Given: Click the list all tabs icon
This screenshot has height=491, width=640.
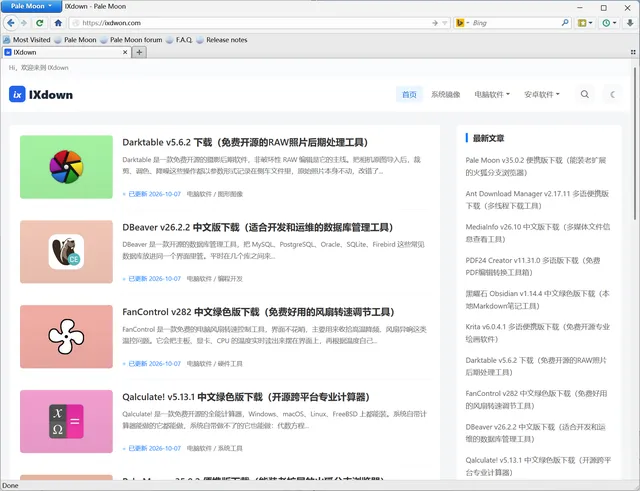Looking at the screenshot, I should (x=633, y=52).
